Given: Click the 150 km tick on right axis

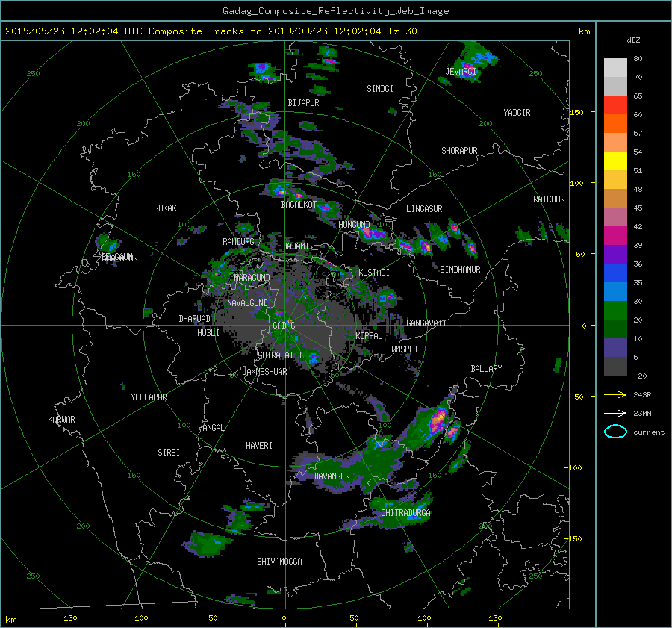Looking at the screenshot, I should (x=577, y=112).
